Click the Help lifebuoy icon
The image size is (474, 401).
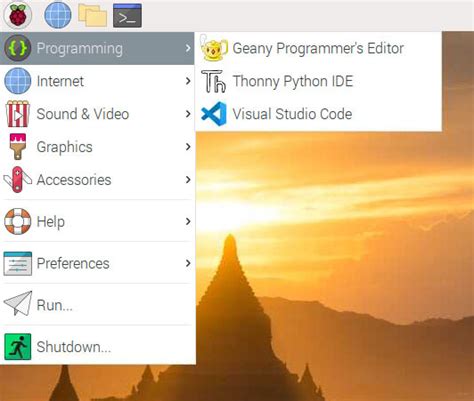(x=18, y=221)
